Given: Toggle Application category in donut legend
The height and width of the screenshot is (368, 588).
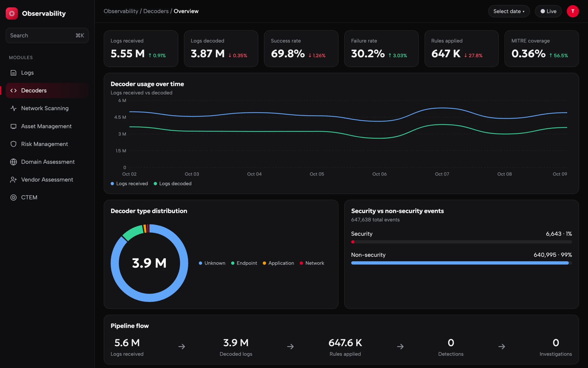Looking at the screenshot, I should (x=278, y=263).
